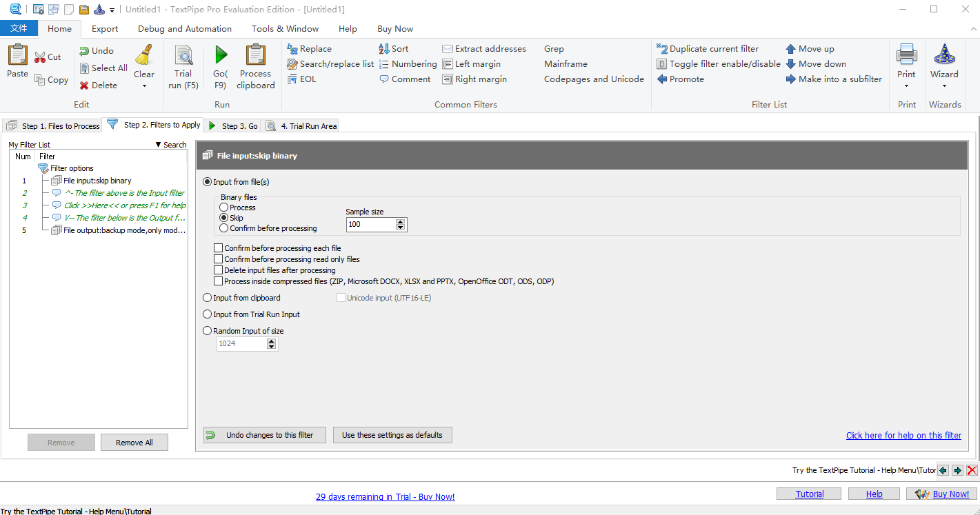Click Use these settings as defaults

(x=392, y=435)
